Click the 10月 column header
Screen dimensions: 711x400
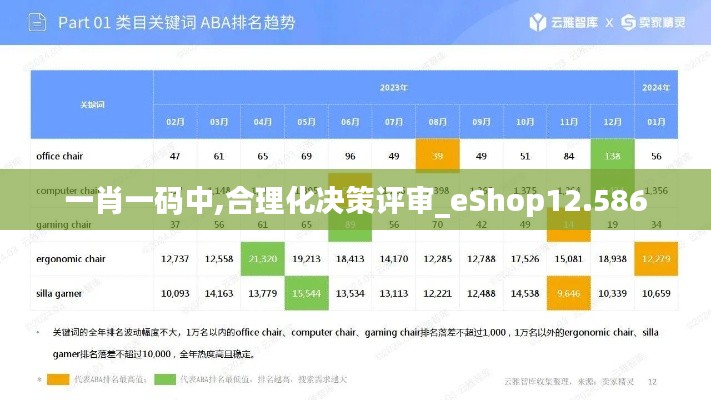525,122
